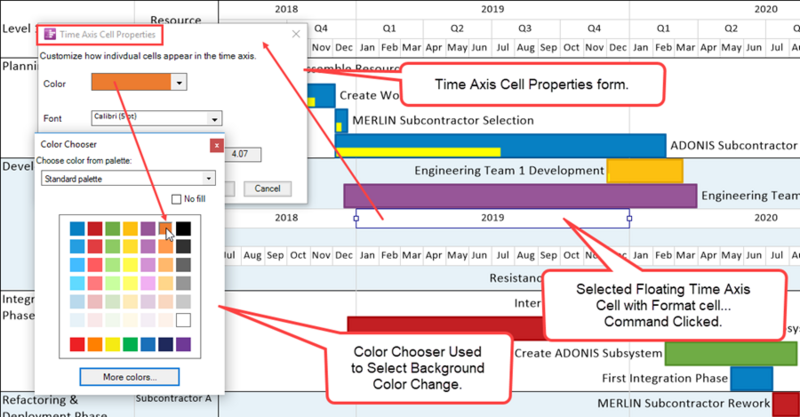Select the blue swatch in the top palette row

point(78,229)
